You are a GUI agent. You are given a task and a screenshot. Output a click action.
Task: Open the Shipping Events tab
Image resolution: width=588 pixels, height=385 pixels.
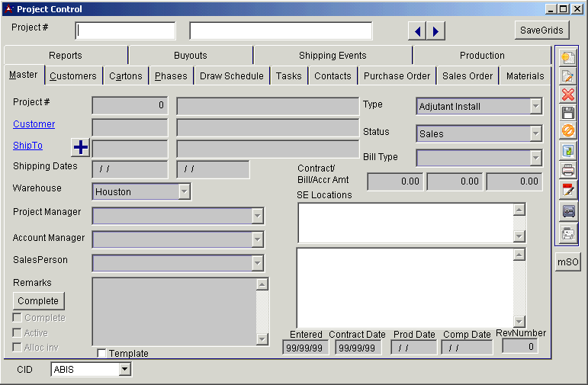pos(333,56)
